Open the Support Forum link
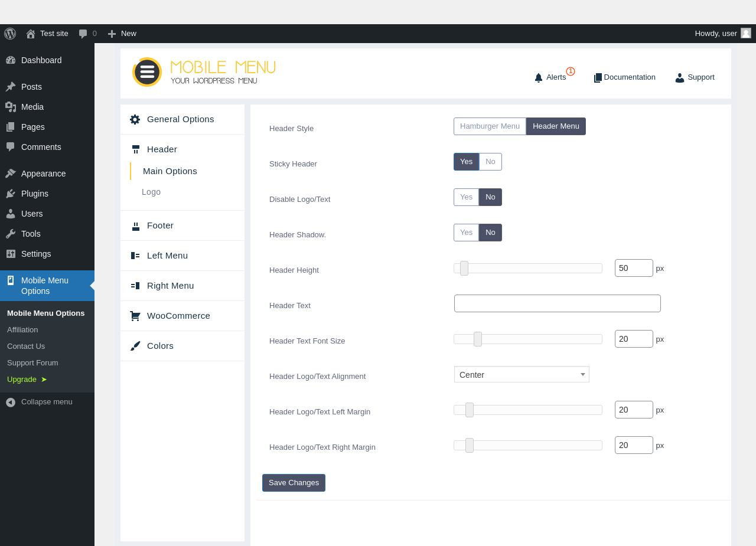The height and width of the screenshot is (546, 756). click(32, 363)
